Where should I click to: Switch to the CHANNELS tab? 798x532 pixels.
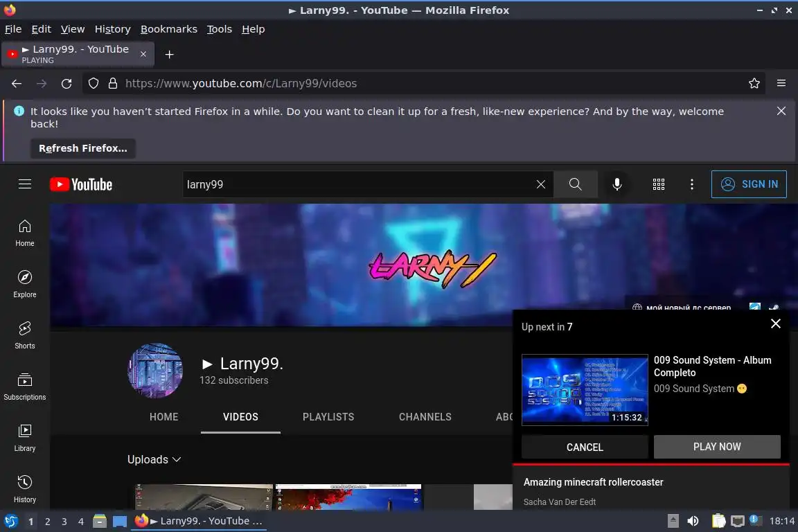(x=425, y=417)
